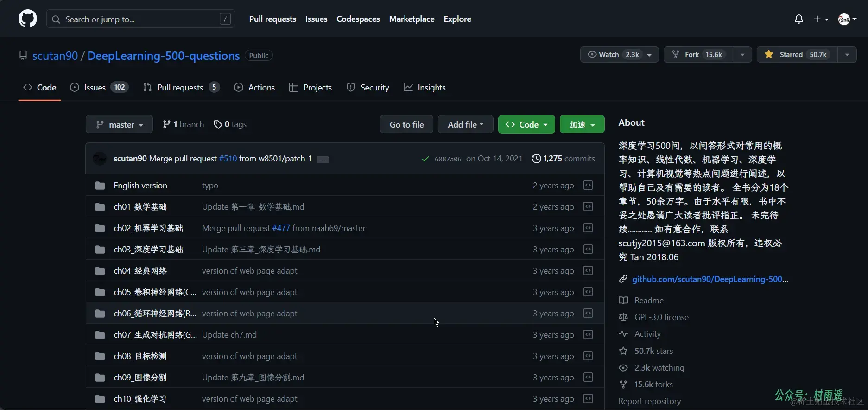Open the Actions tab

tap(254, 88)
